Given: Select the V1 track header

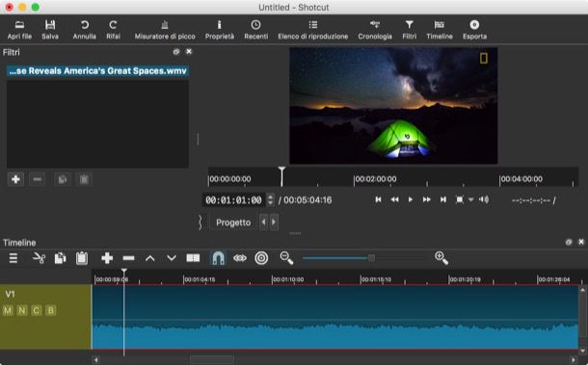Looking at the screenshot, I should tap(45, 317).
